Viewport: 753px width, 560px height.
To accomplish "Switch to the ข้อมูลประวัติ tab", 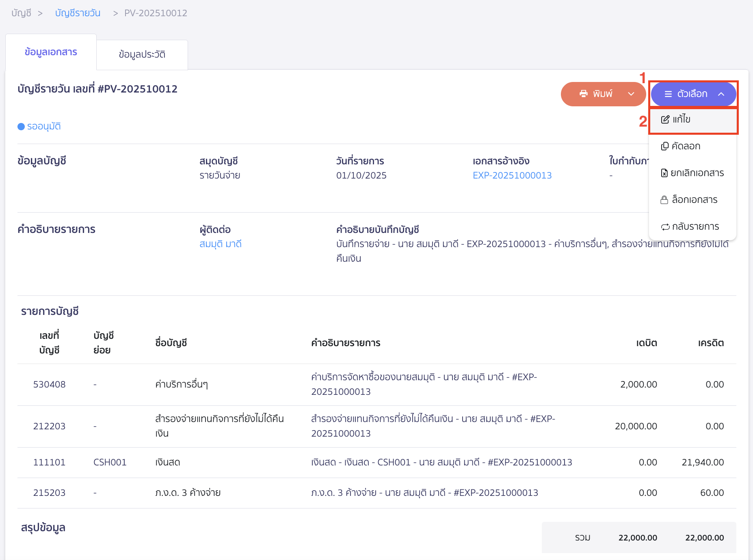I will click(142, 54).
